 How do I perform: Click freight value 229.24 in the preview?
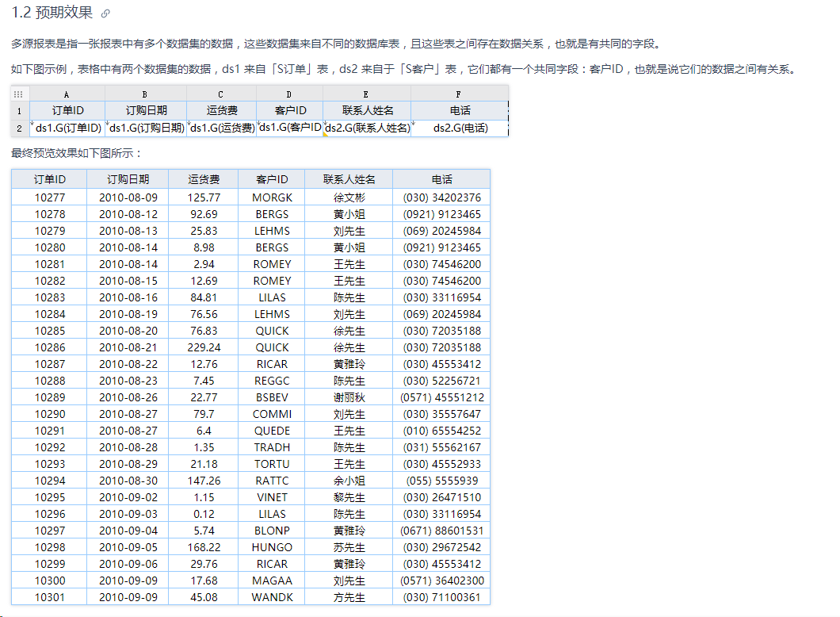pos(204,347)
